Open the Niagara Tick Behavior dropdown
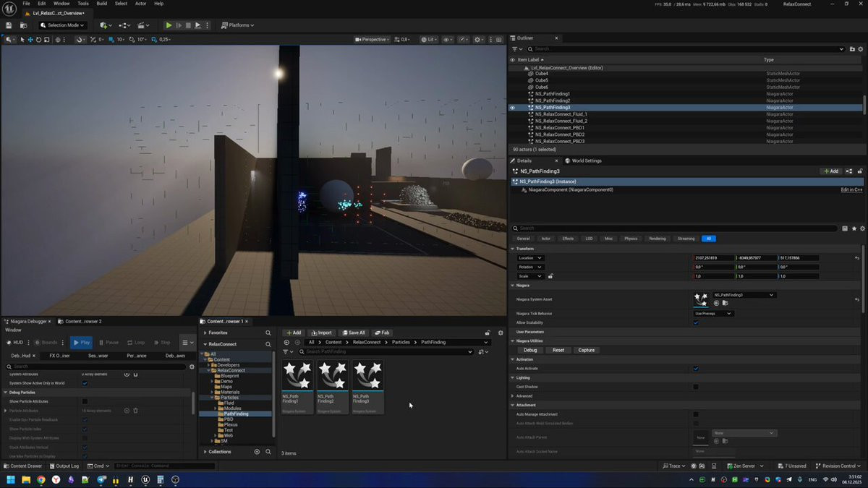 (x=713, y=314)
